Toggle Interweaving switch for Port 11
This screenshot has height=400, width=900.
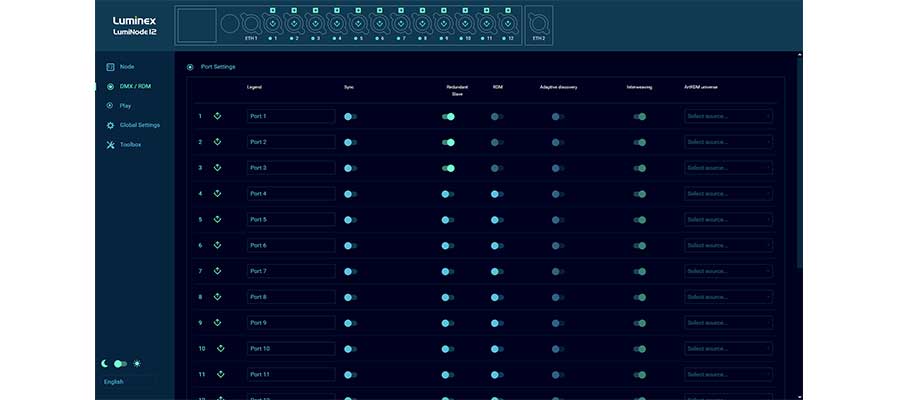coord(639,375)
